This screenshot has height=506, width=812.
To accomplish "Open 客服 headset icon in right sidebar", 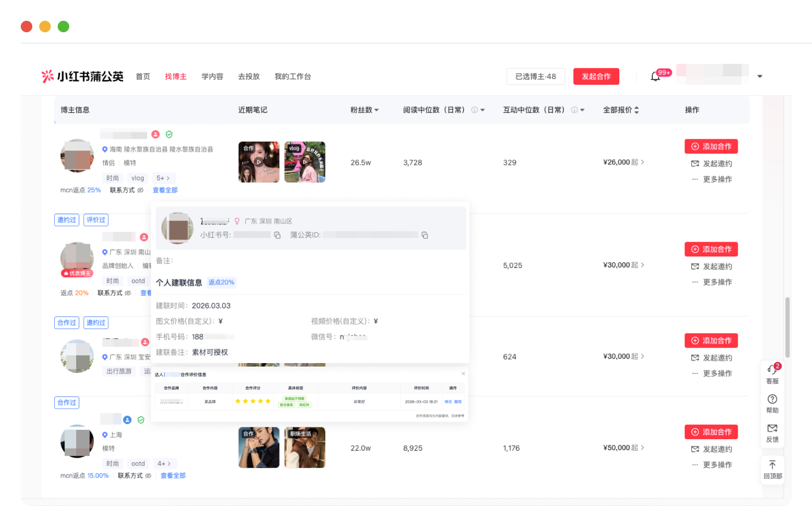I will coord(772,369).
